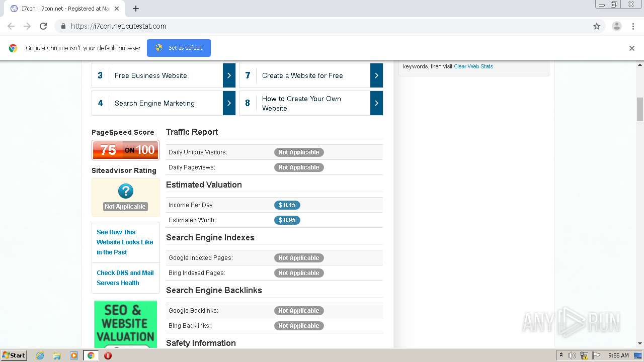Viewport: 644px width, 362px height.
Task: Open Create a Website for Free arrow
Action: click(x=376, y=75)
